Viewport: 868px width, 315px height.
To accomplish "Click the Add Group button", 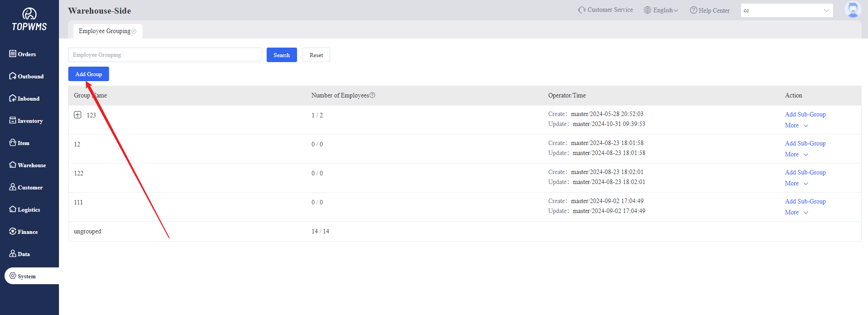I will (88, 74).
